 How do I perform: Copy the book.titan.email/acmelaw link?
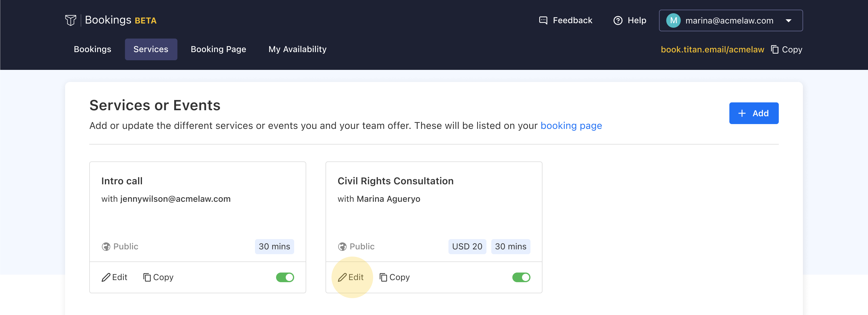(x=786, y=49)
